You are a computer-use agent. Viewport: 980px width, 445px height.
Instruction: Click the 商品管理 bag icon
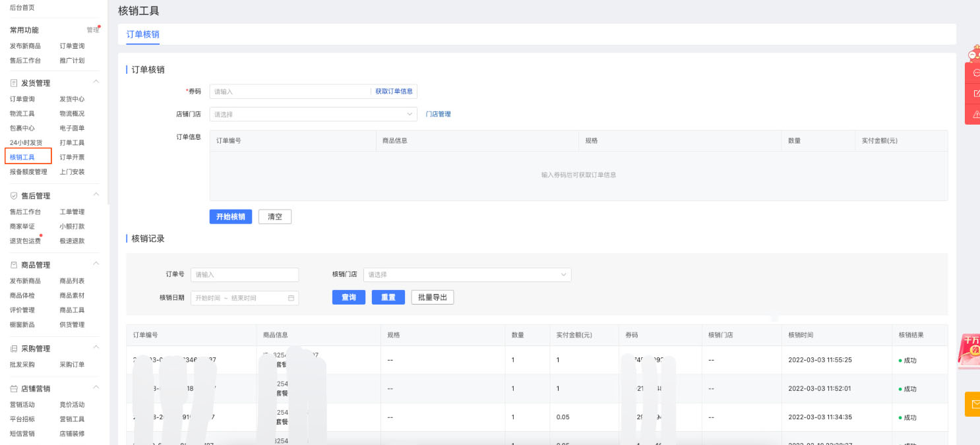(x=14, y=265)
